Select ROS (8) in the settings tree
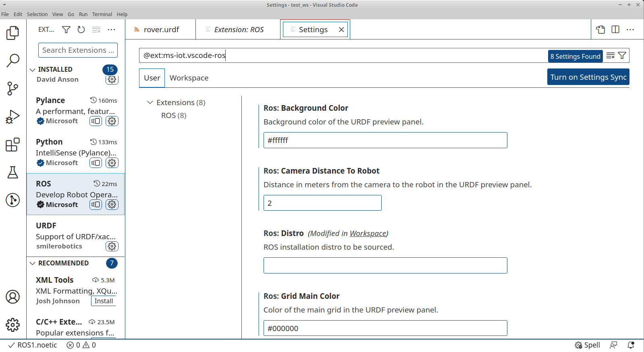The width and height of the screenshot is (644, 352). tap(174, 115)
